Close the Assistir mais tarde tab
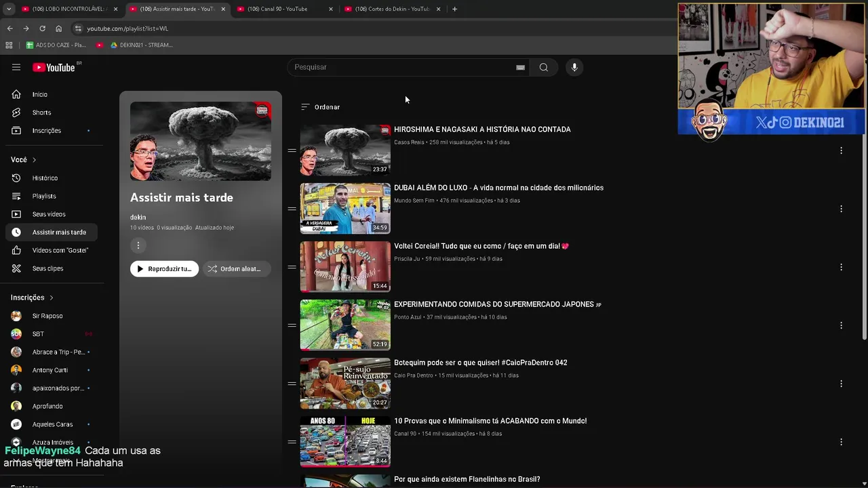Image resolution: width=868 pixels, height=488 pixels. [x=223, y=9]
